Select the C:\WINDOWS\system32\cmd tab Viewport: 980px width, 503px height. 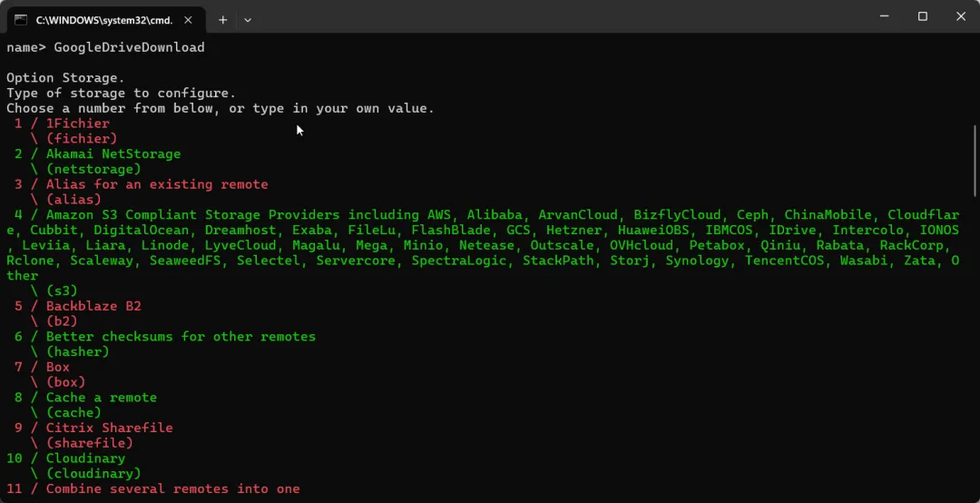click(105, 20)
